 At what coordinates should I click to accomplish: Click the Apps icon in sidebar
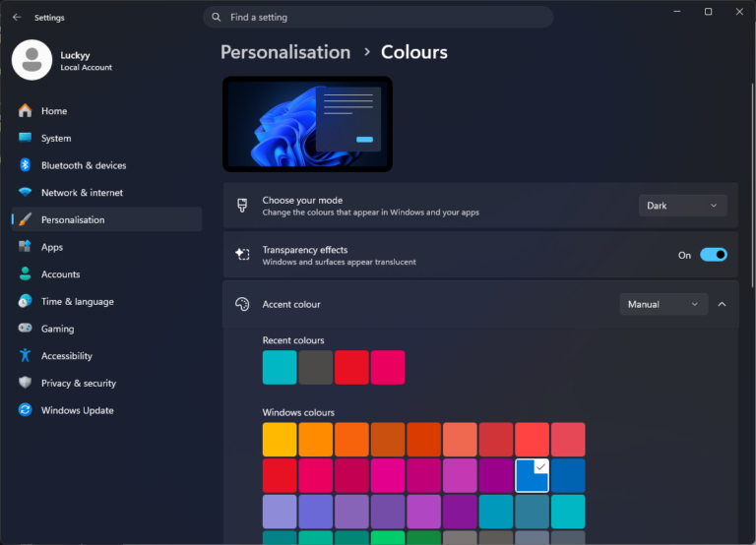pos(25,247)
